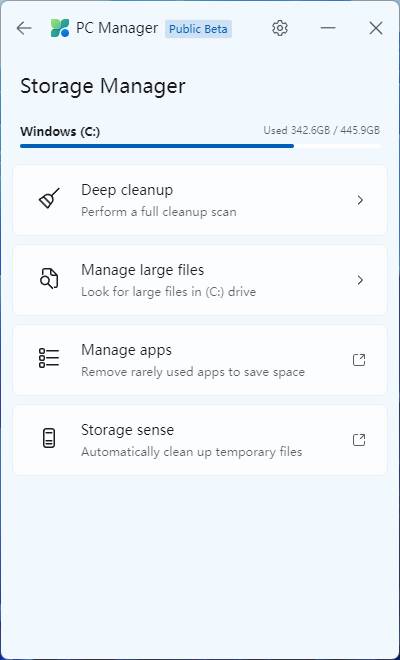
Task: Open the Deep cleanup title
Action: point(127,190)
